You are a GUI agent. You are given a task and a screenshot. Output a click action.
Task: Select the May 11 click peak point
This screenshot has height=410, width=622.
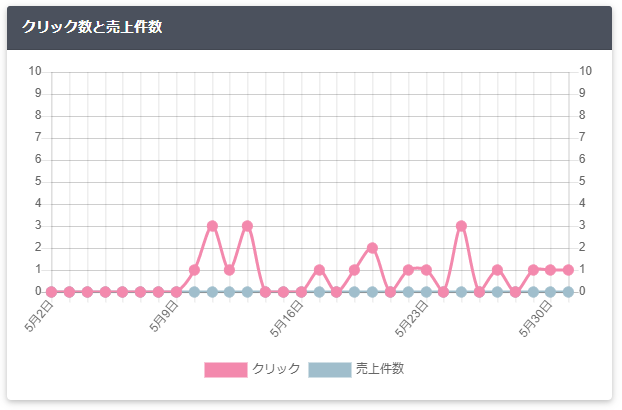point(212,226)
